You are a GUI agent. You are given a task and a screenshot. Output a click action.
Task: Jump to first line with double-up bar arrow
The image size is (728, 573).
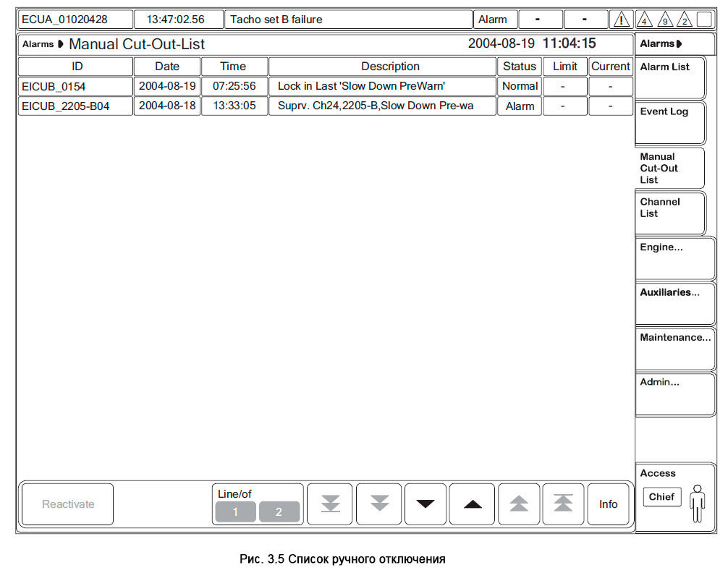click(563, 504)
